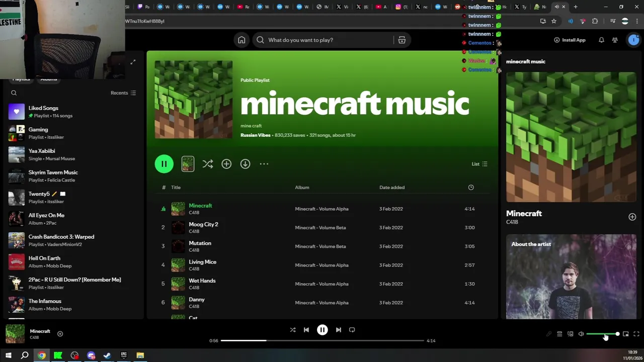Click the search field 'What do you want to play?'
The height and width of the screenshot is (362, 644).
(324, 40)
